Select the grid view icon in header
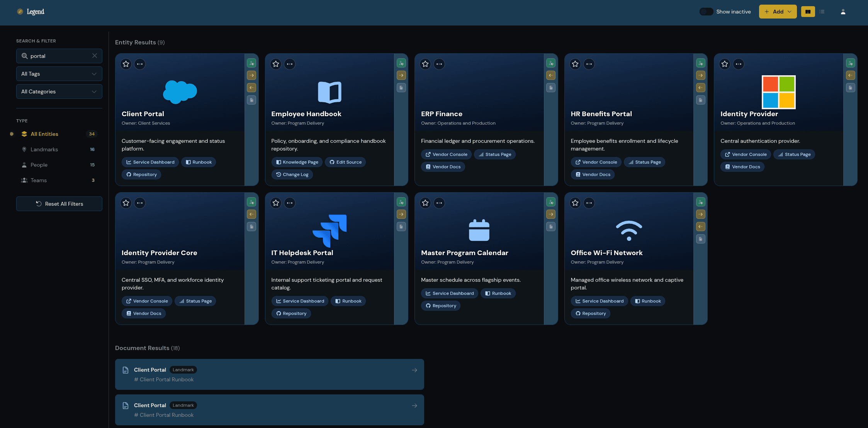This screenshot has height=428, width=868. tap(808, 12)
